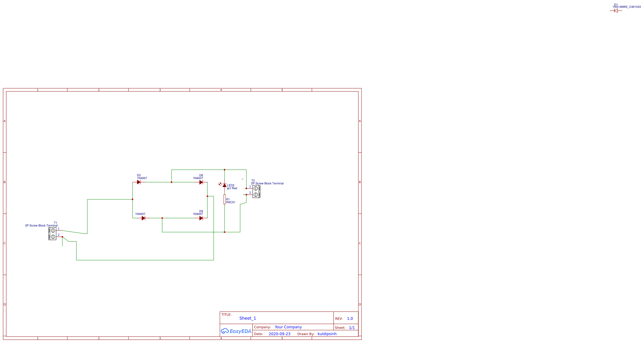Click the Your Company label

pyautogui.click(x=288, y=327)
